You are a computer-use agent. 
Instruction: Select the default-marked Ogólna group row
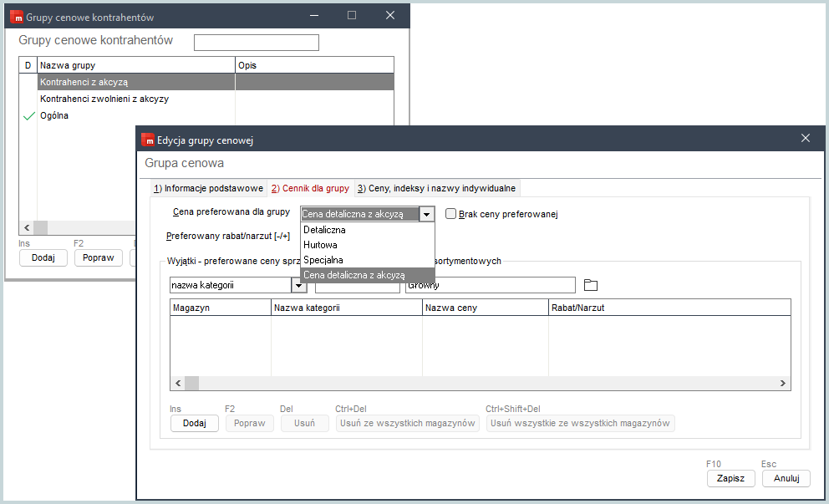pos(206,115)
